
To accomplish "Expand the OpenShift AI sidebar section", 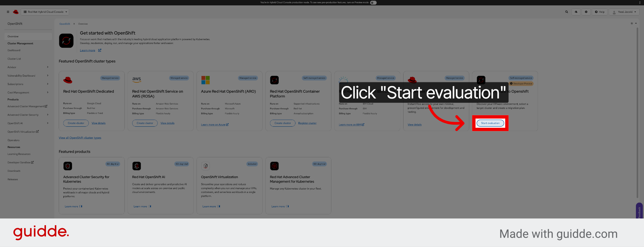I will pos(28,123).
